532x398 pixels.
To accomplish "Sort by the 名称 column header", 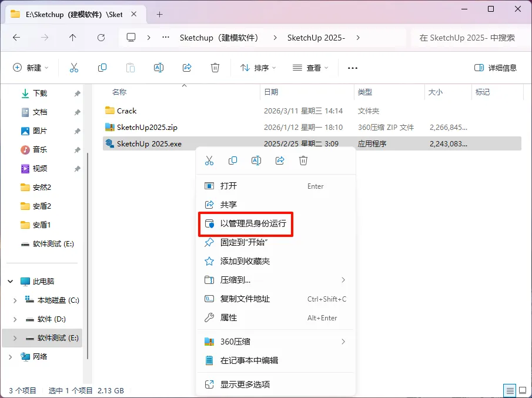I will tap(119, 92).
